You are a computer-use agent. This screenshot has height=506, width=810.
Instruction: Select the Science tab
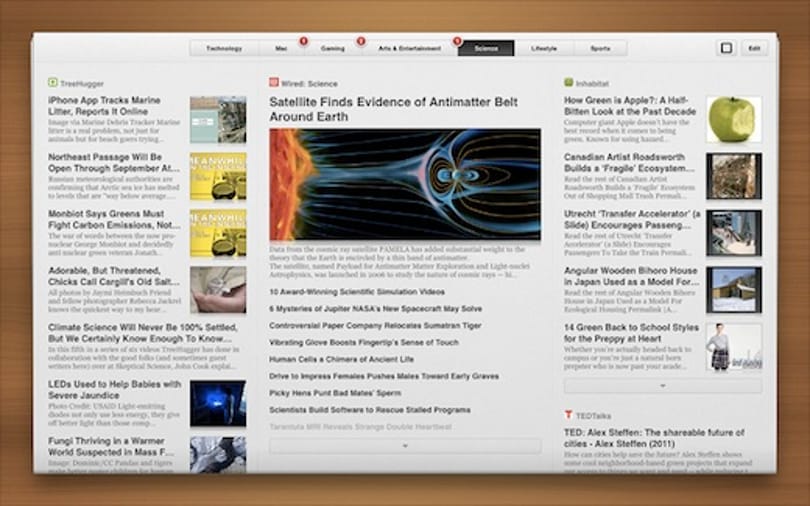(486, 49)
